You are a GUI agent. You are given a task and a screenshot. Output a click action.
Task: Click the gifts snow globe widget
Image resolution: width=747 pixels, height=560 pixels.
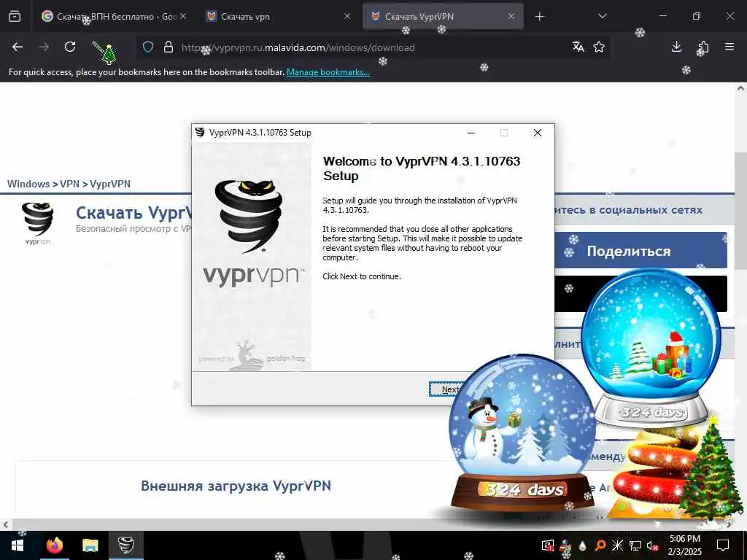pos(651,348)
